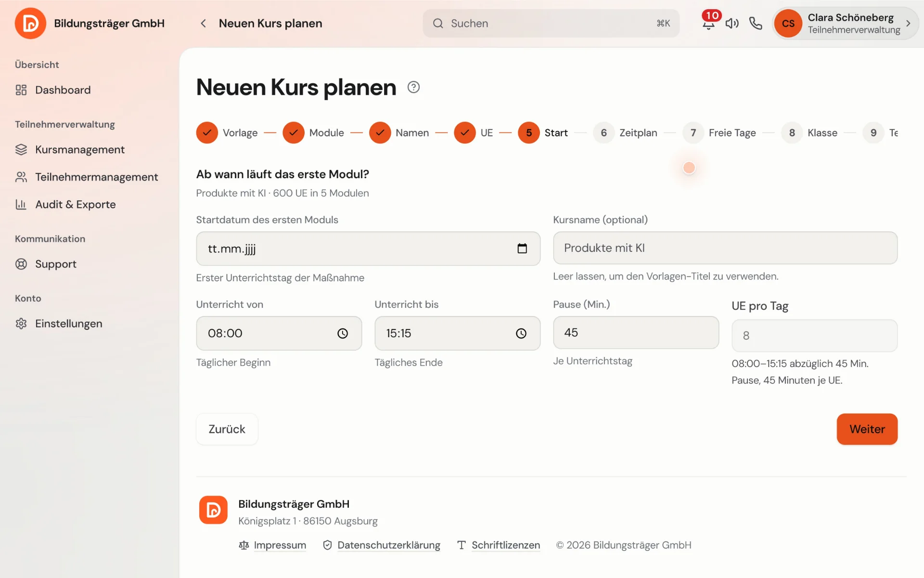Click the speaker sound icon
The image size is (924, 578).
[732, 23]
